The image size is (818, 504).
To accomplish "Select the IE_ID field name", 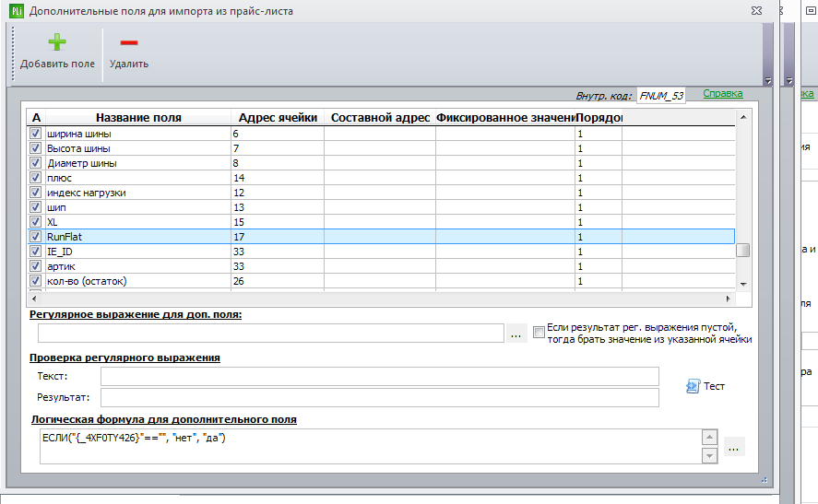I will [60, 252].
